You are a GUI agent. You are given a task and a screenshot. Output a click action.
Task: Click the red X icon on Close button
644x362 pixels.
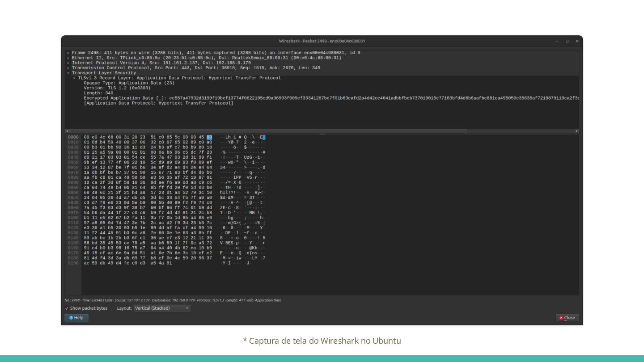(x=561, y=318)
